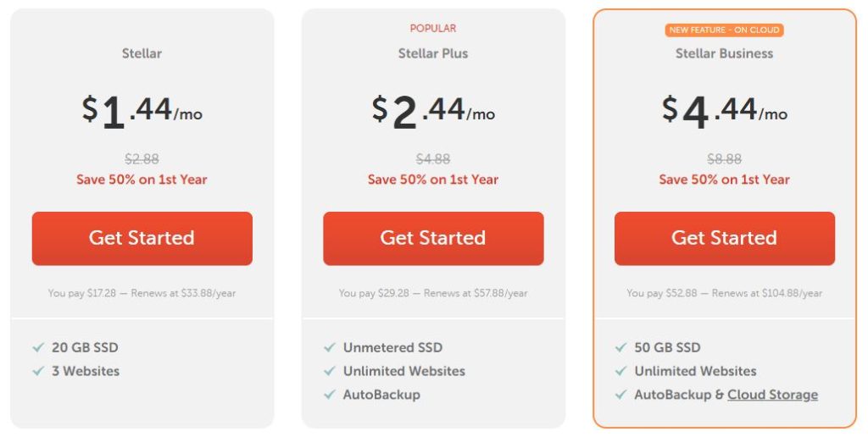Click Get Started for Stellar plan
Image resolution: width=868 pixels, height=437 pixels.
point(142,239)
